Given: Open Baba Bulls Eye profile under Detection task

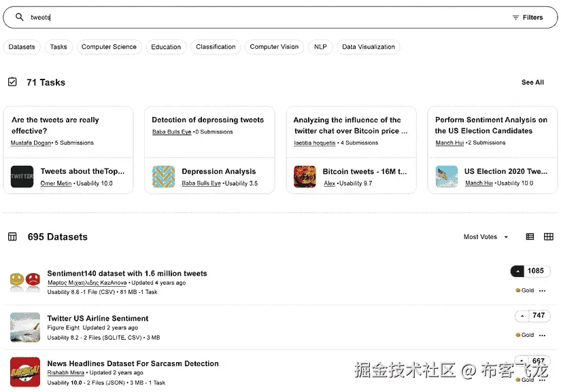Looking at the screenshot, I should 172,132.
